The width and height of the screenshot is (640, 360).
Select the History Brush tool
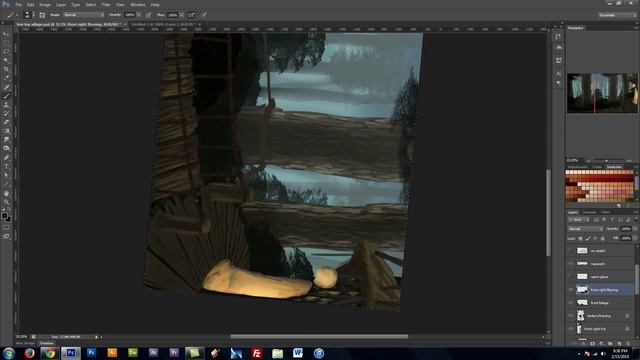(x=6, y=113)
